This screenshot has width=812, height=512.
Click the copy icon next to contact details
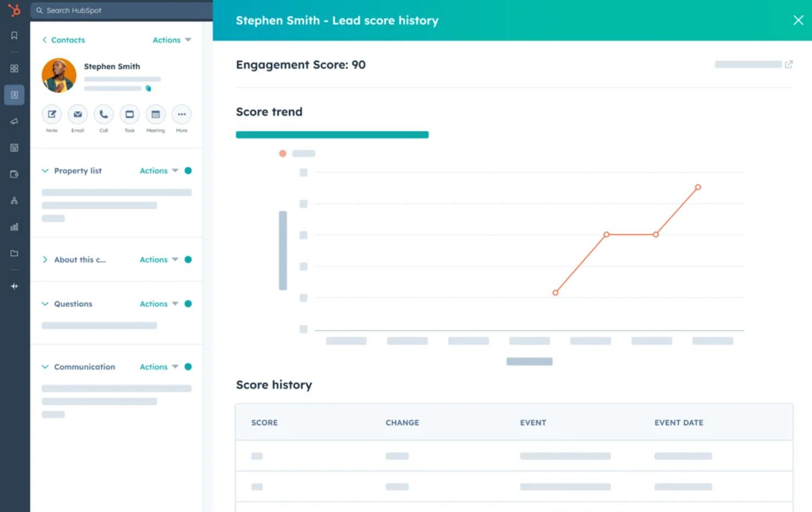pyautogui.click(x=148, y=88)
